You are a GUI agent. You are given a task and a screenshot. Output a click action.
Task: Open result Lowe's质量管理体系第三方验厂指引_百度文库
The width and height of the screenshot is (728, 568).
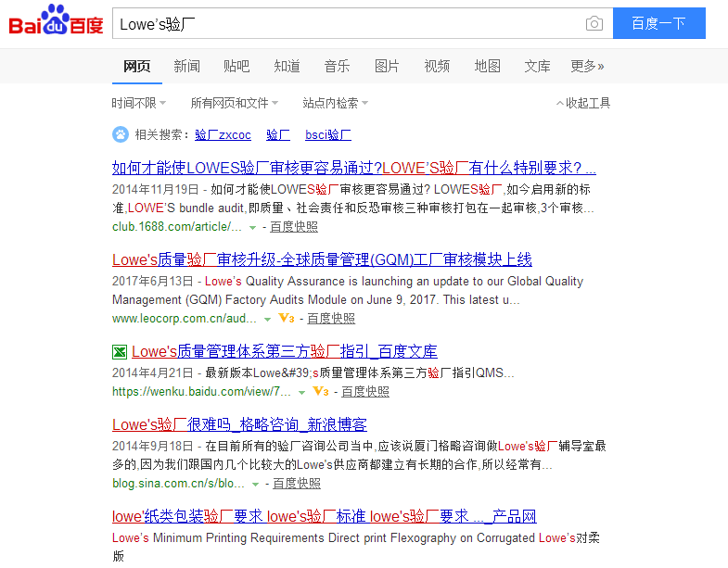[x=284, y=351]
